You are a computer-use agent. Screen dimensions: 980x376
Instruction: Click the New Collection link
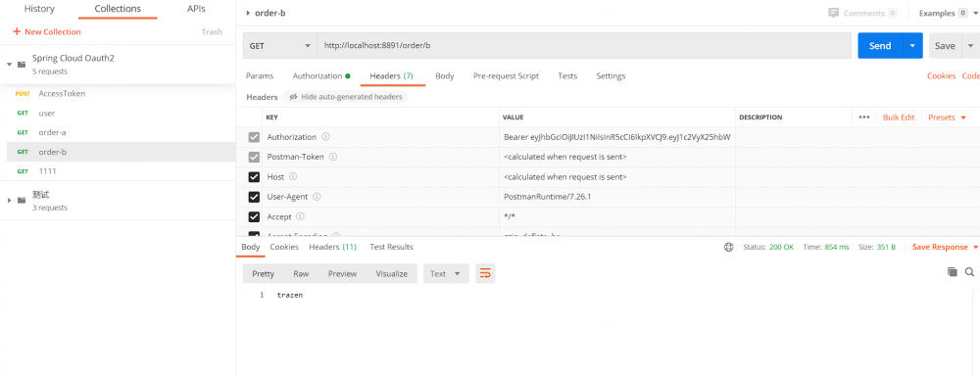click(x=53, y=32)
